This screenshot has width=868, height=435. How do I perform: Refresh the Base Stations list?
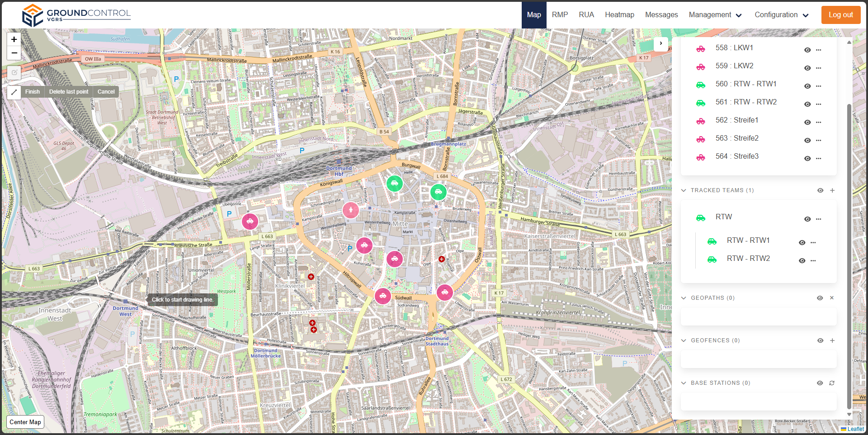[x=832, y=383]
